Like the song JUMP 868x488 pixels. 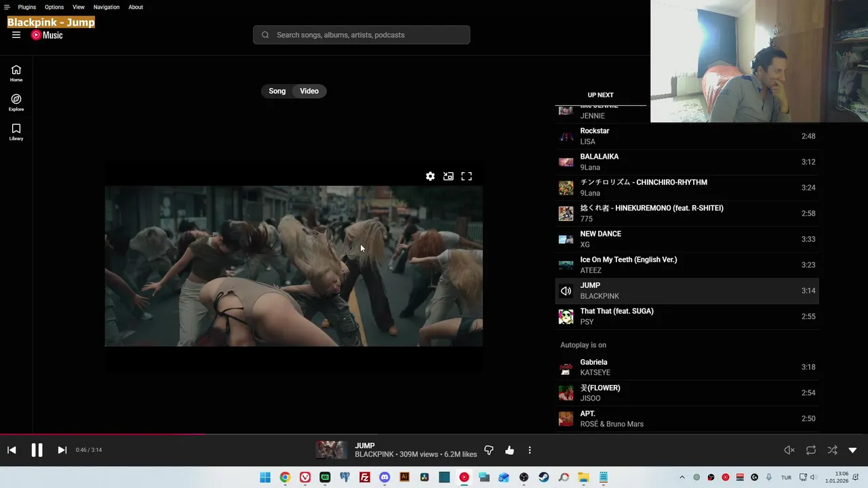509,450
